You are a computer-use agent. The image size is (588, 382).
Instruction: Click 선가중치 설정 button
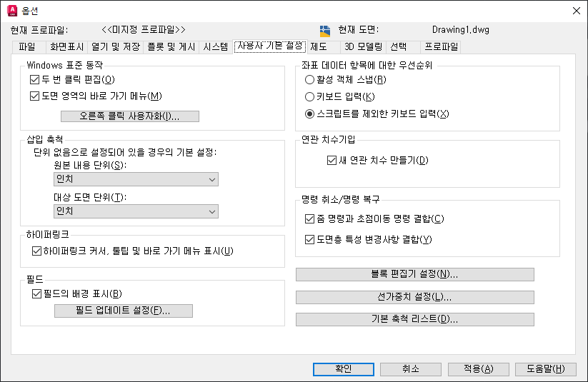pyautogui.click(x=414, y=297)
